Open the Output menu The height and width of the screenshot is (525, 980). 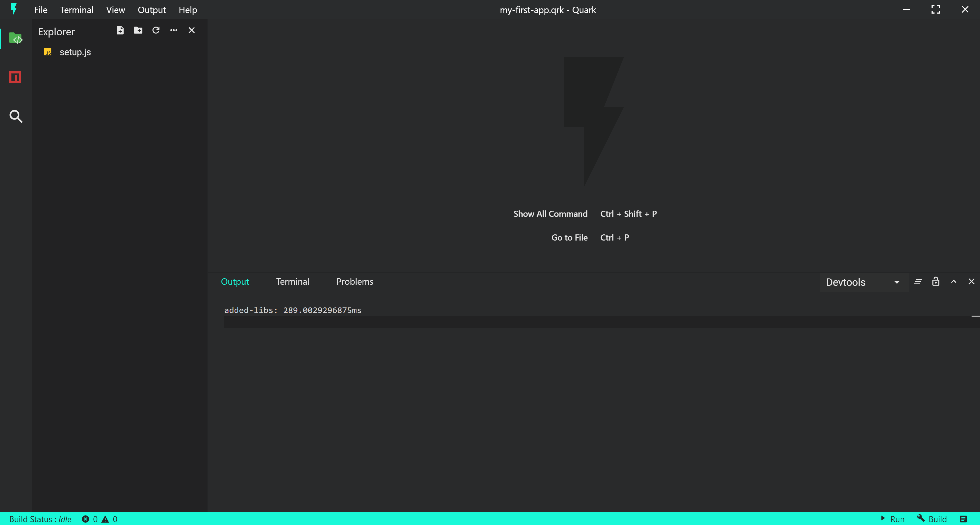[x=152, y=10]
